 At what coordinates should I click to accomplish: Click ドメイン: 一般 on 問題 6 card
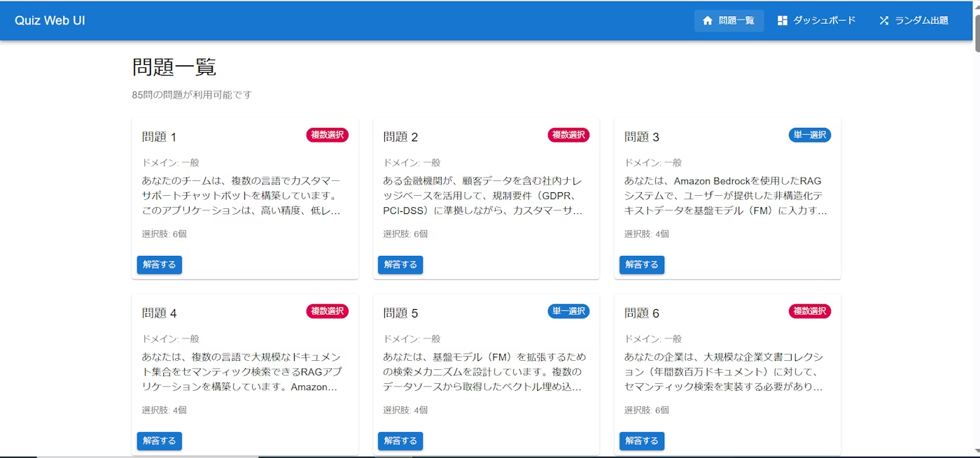click(653, 338)
